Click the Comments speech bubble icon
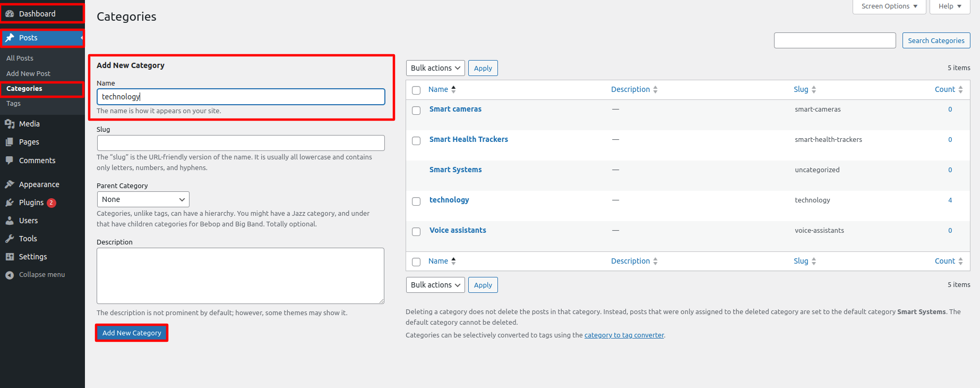The image size is (980, 388). coord(10,161)
